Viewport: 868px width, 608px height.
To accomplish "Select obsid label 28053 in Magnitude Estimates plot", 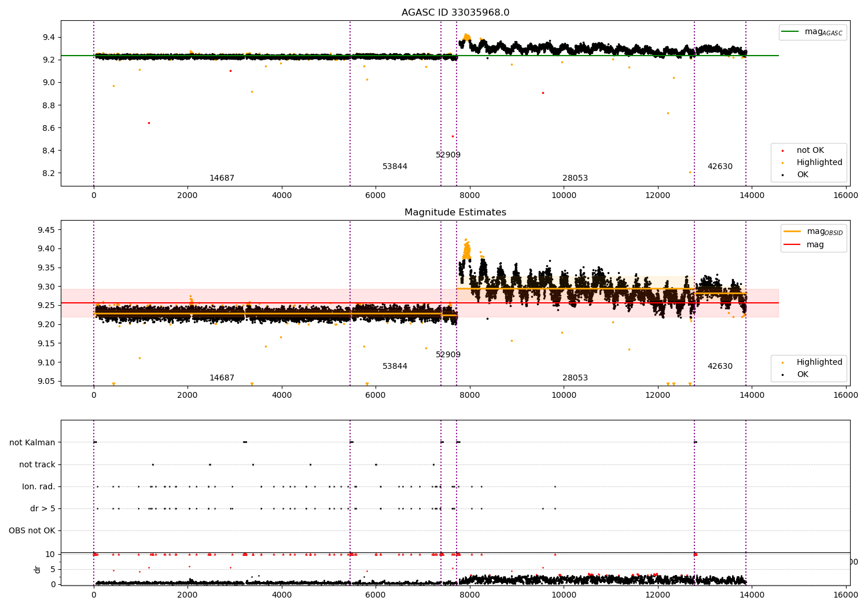I will point(575,378).
